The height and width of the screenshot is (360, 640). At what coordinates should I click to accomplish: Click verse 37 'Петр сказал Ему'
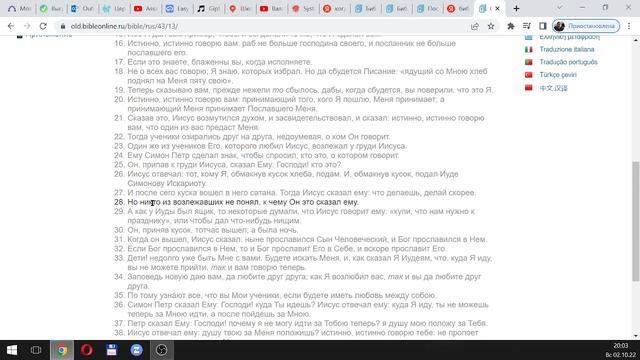pos(307,324)
